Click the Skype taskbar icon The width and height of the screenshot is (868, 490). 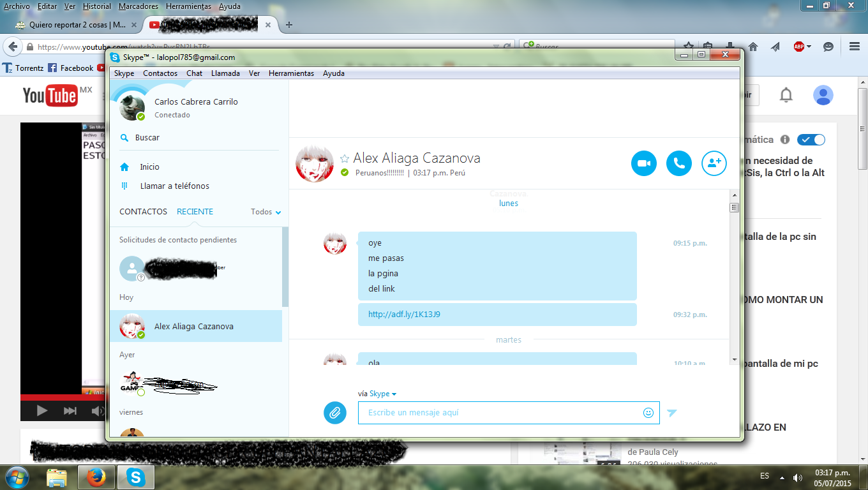coord(135,478)
